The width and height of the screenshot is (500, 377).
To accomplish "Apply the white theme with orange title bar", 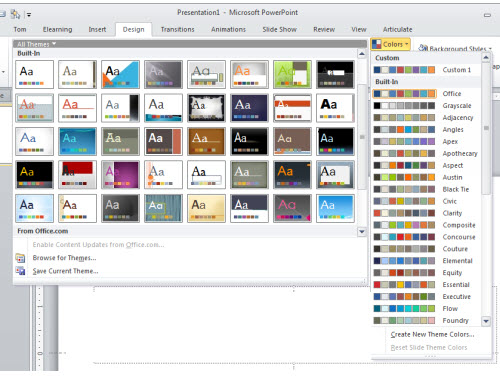I will coord(292,108).
